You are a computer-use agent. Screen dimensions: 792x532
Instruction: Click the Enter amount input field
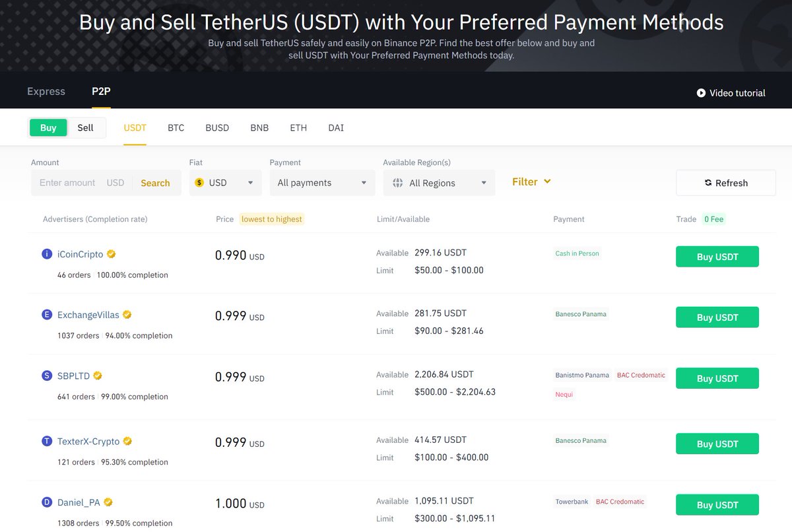[x=67, y=183]
